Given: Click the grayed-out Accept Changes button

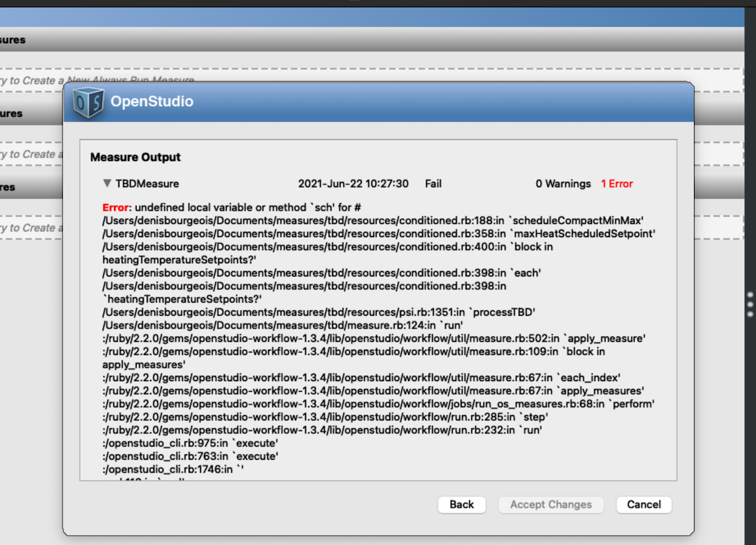Looking at the screenshot, I should 551,504.
